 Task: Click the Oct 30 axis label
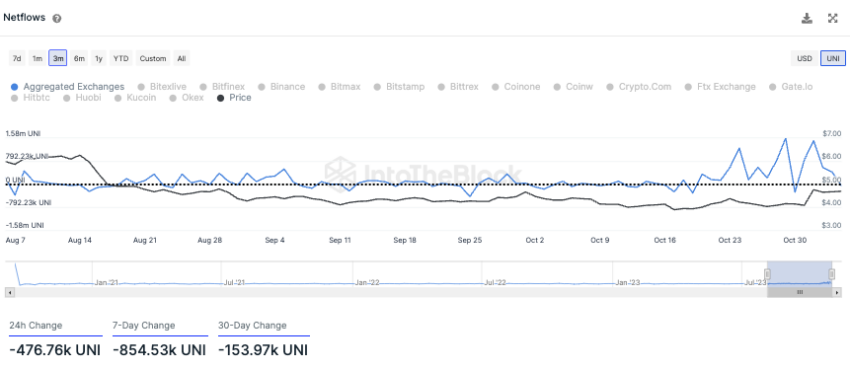point(795,240)
